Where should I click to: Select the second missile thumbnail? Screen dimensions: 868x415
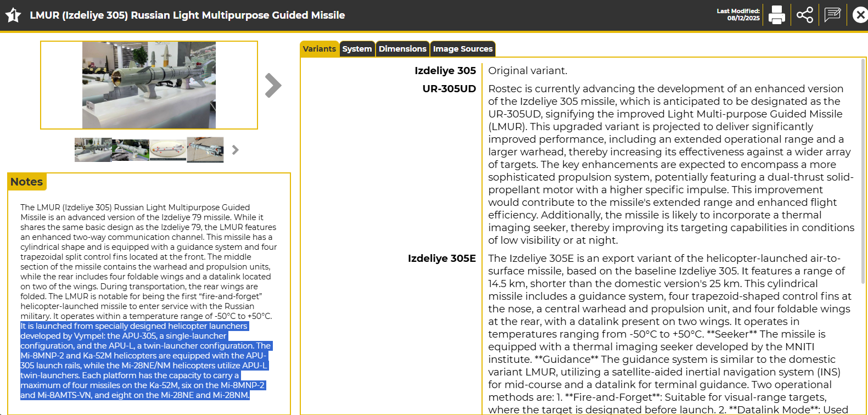(x=131, y=150)
